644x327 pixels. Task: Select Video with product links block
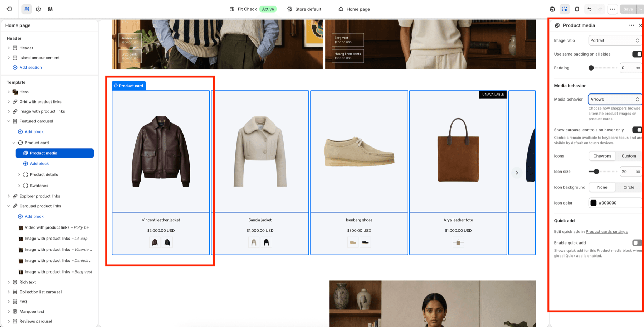pos(57,227)
